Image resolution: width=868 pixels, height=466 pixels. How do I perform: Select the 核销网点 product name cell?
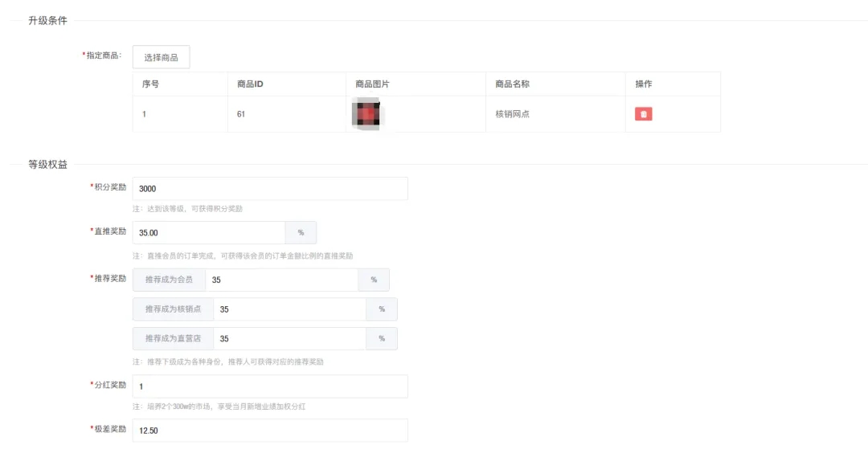512,114
